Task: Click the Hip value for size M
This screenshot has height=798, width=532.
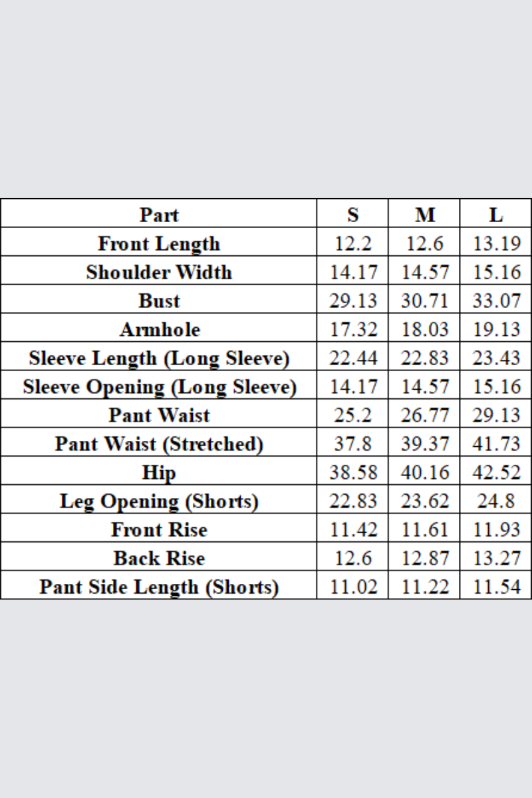Action: click(425, 472)
